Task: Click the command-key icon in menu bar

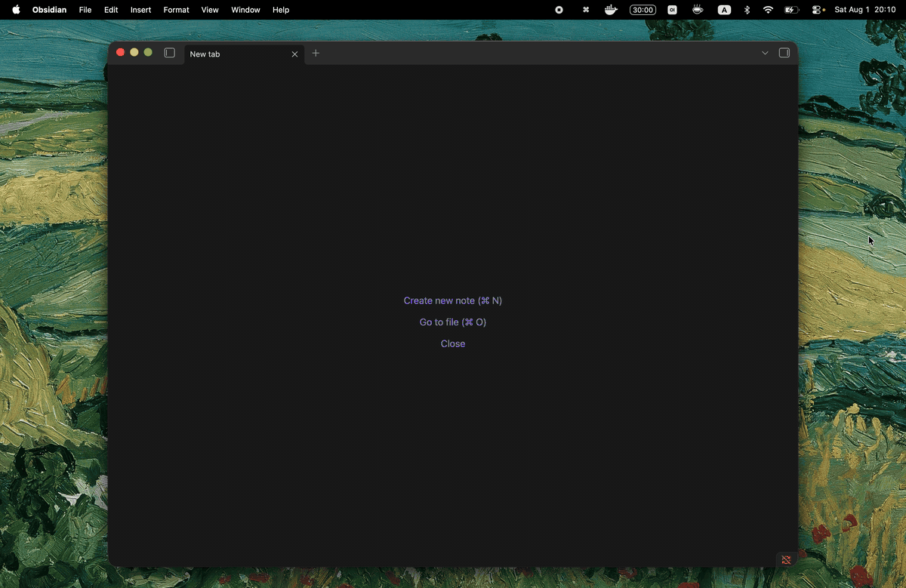Action: click(586, 10)
